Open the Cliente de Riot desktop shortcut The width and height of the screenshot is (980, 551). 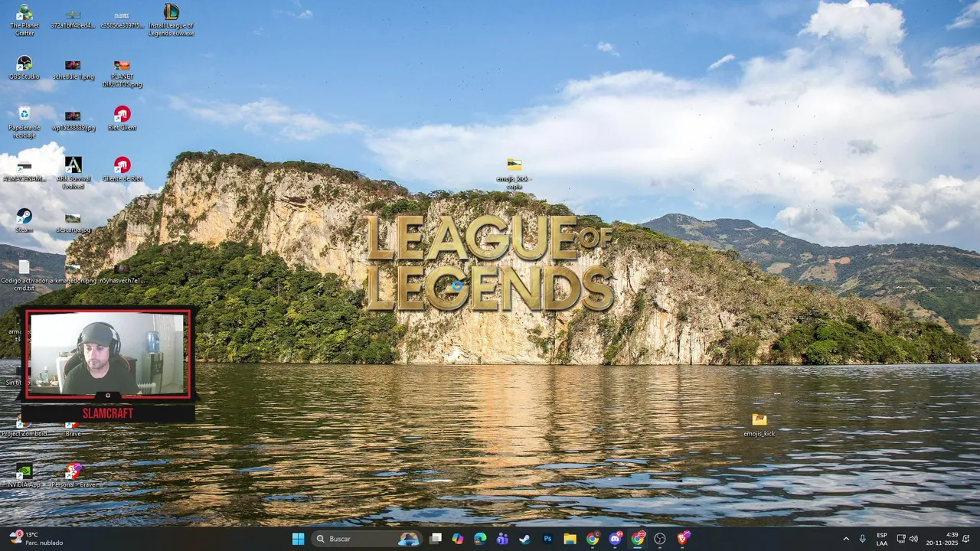122,170
